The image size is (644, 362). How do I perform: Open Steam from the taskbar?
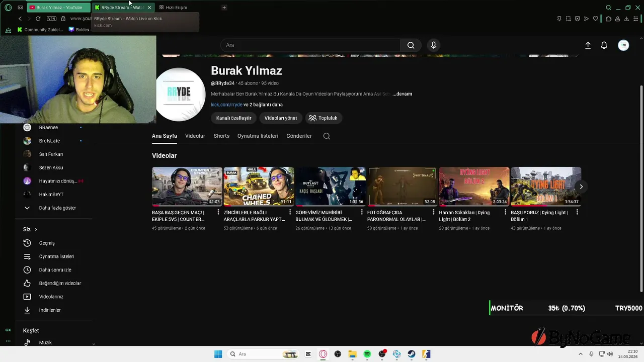click(412, 354)
